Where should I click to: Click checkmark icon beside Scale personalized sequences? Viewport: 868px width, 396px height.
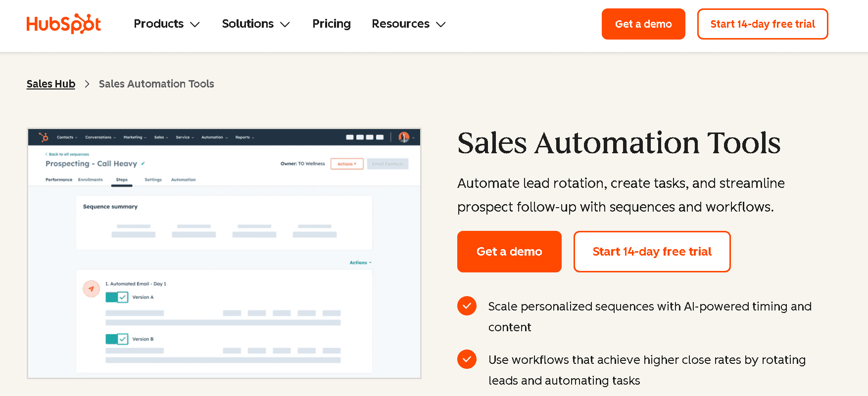[x=467, y=306]
